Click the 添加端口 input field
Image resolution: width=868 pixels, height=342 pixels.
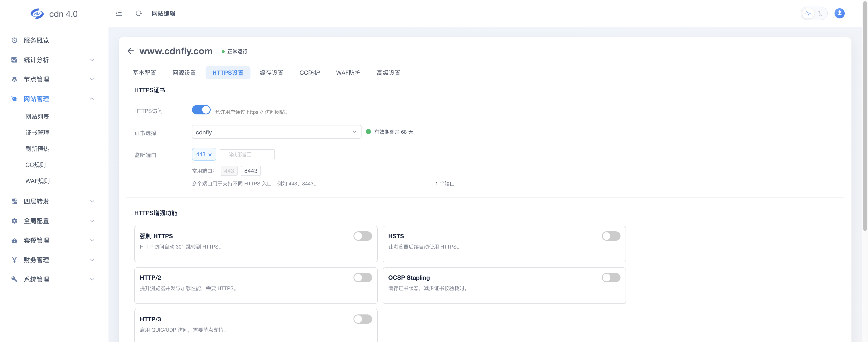[247, 154]
